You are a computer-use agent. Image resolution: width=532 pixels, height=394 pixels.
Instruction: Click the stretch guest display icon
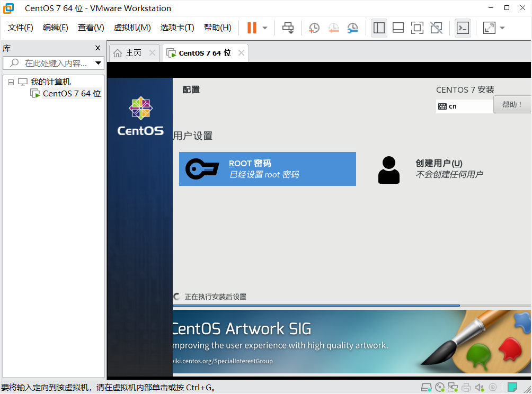coord(489,28)
